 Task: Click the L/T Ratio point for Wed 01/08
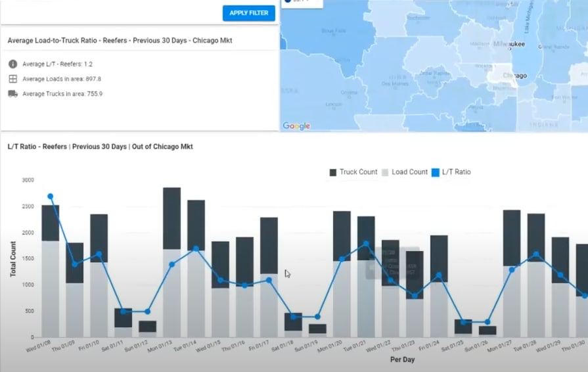point(51,197)
